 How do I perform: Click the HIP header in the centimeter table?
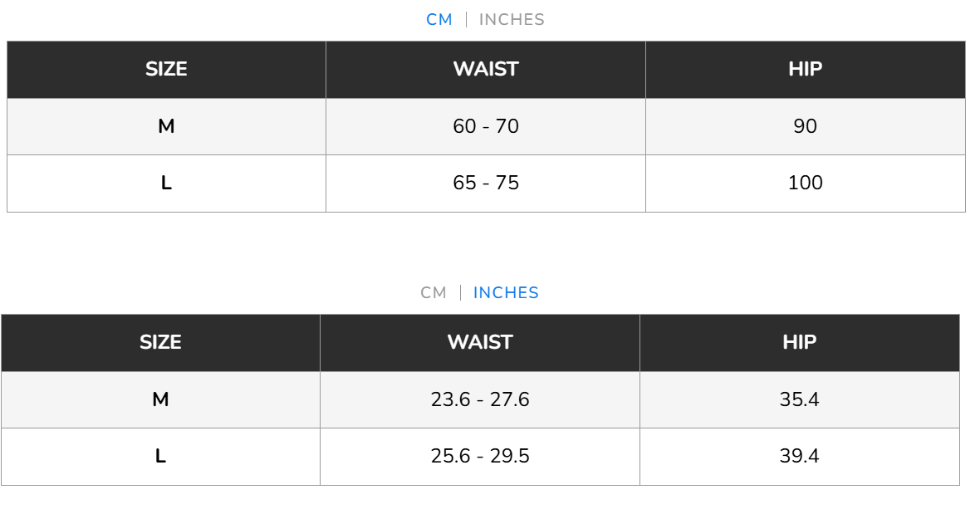click(x=805, y=69)
